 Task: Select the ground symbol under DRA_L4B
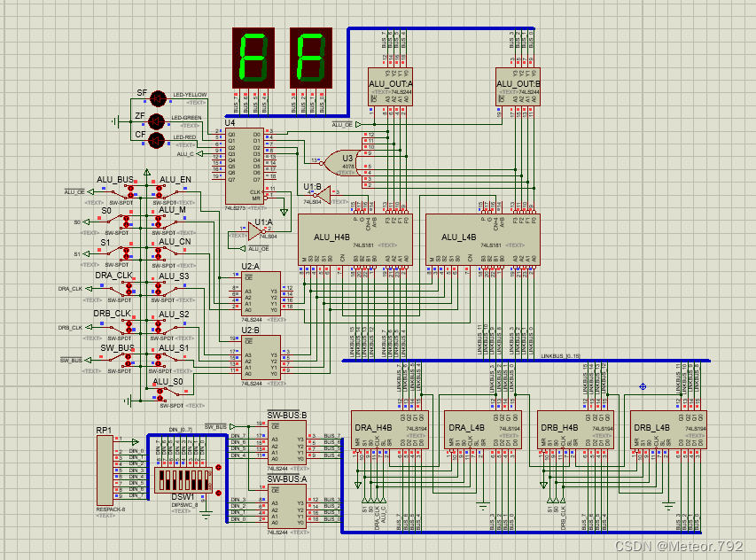pyautogui.click(x=483, y=507)
